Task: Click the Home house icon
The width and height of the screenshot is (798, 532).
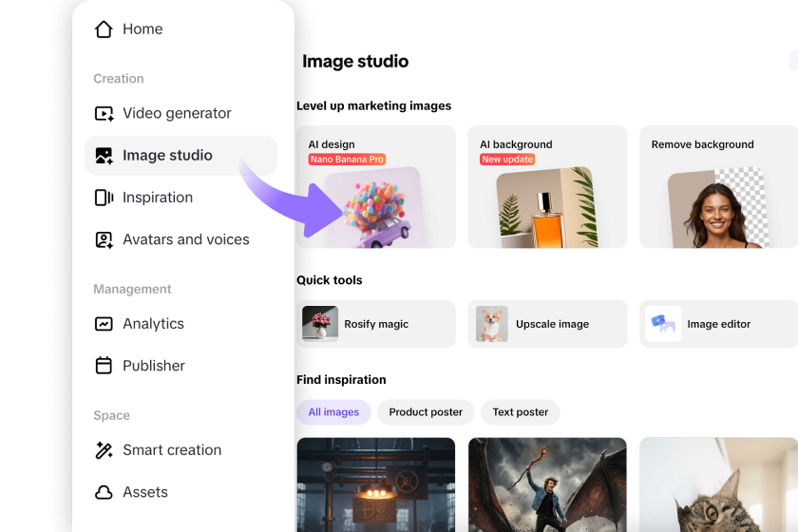Action: tap(104, 29)
